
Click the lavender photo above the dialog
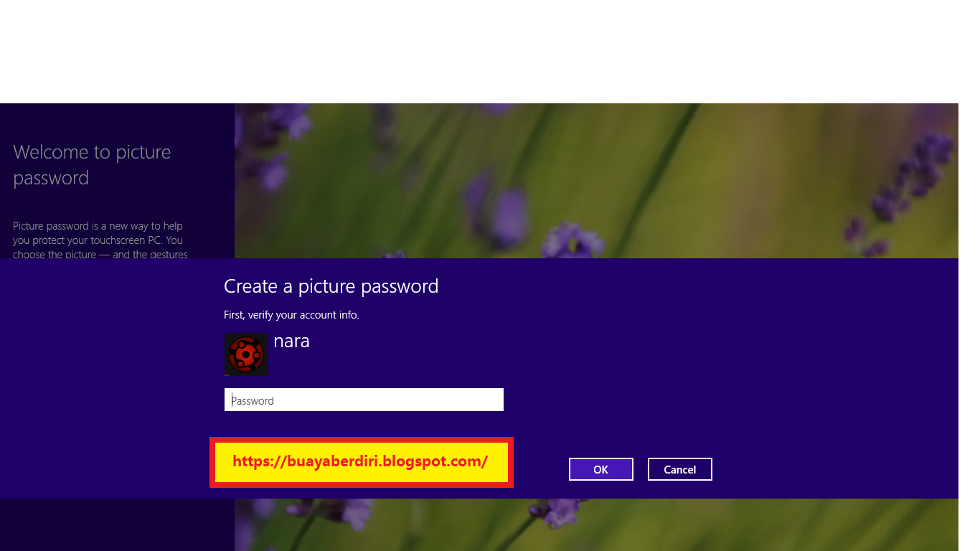pyautogui.click(x=596, y=181)
